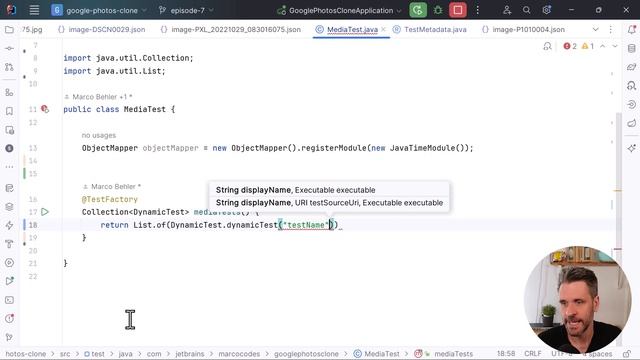Click the Debug bug icon
This screenshot has height=360, width=640.
[438, 10]
